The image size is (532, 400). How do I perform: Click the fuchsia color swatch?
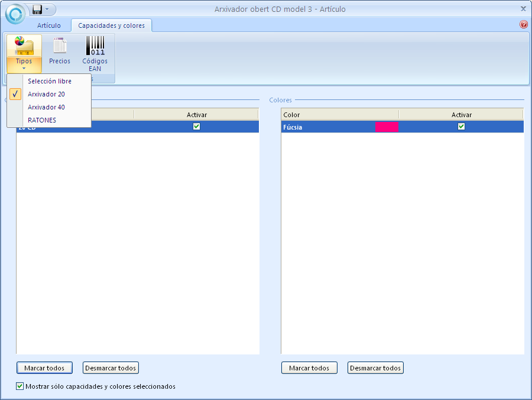387,127
